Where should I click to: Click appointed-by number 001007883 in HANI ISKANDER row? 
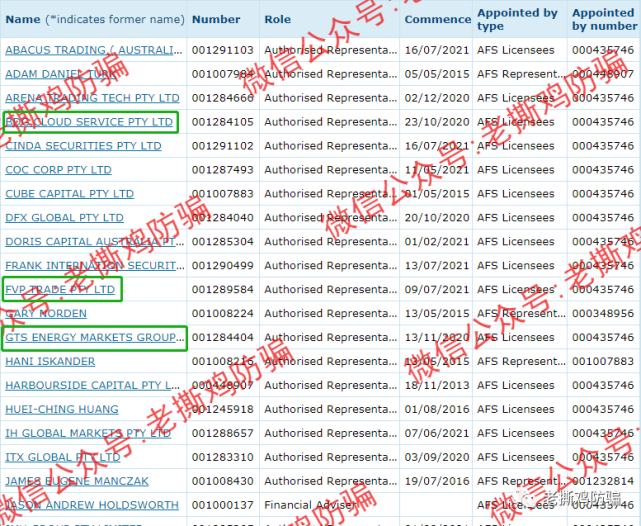click(603, 361)
